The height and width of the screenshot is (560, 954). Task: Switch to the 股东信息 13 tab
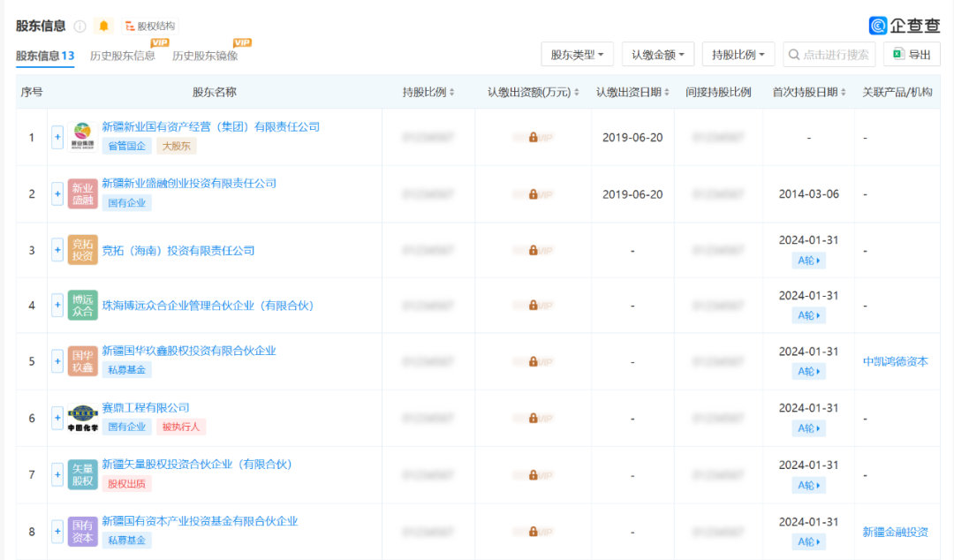[x=45, y=56]
